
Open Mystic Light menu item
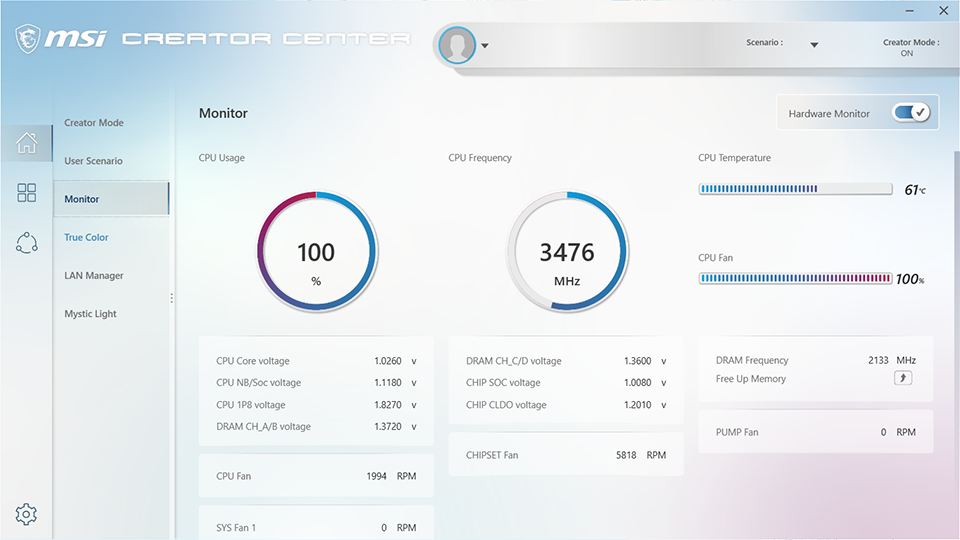(x=90, y=313)
